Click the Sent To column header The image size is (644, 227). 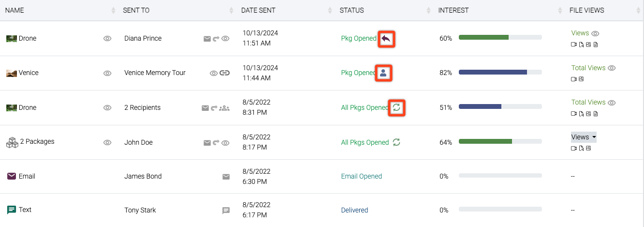pyautogui.click(x=136, y=10)
